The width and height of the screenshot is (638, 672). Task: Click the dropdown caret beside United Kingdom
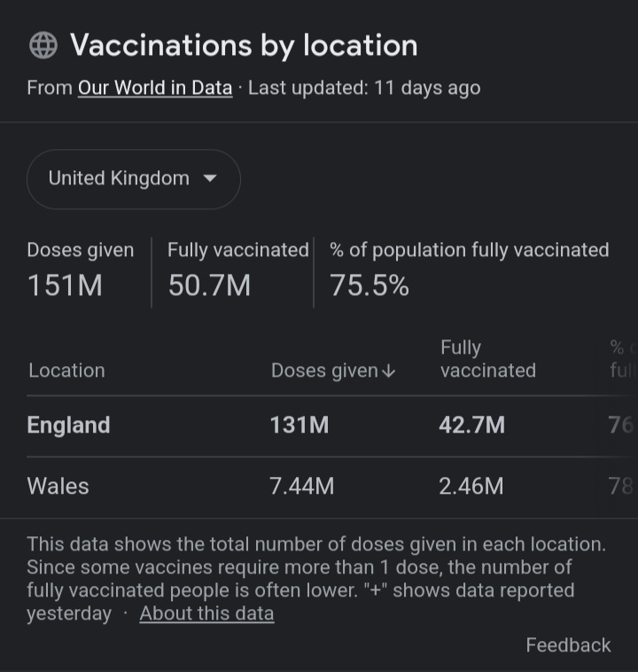210,178
